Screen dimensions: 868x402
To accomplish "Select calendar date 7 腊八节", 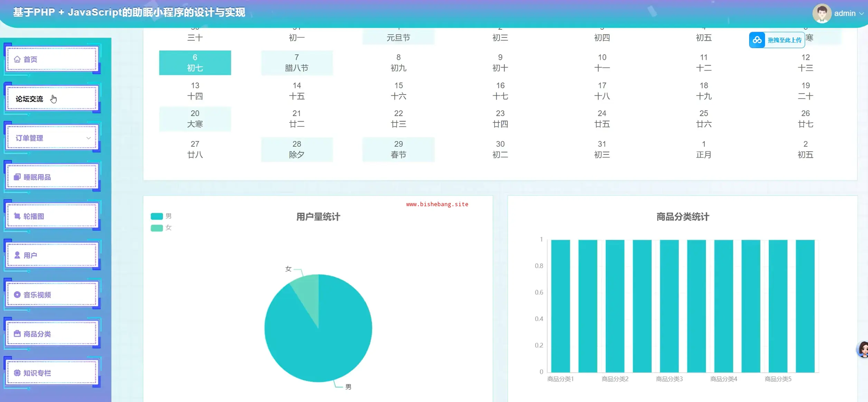I will click(x=296, y=63).
